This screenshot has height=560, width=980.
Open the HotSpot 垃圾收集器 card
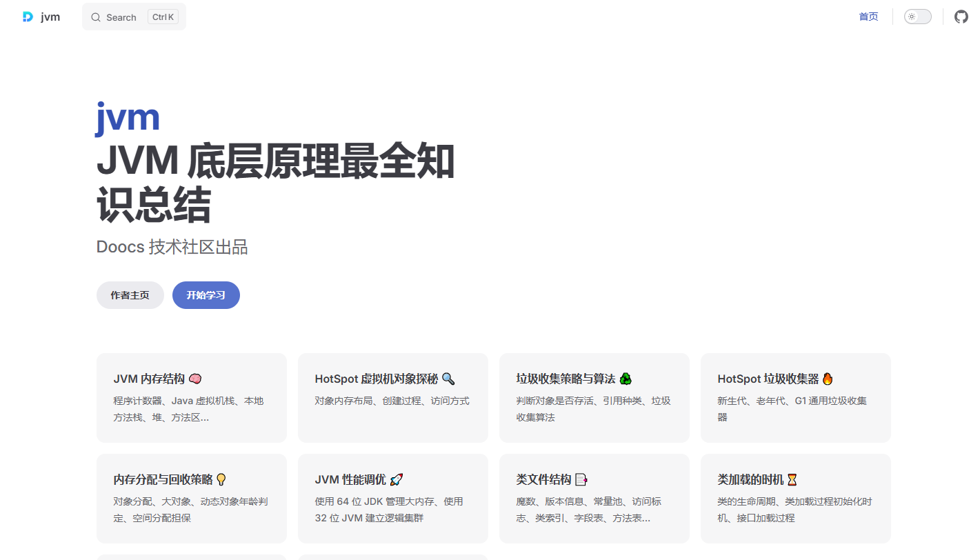(x=796, y=398)
